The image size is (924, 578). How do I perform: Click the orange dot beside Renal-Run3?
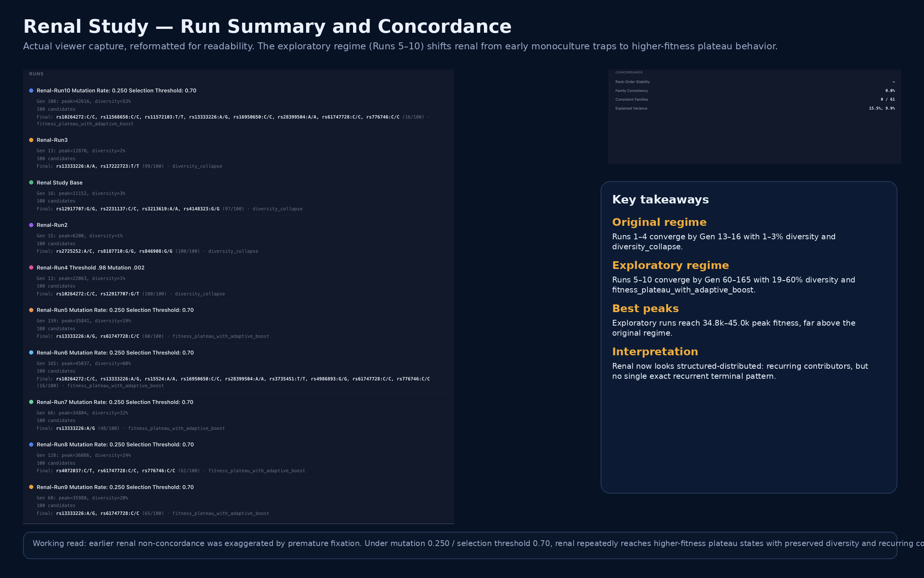31,140
